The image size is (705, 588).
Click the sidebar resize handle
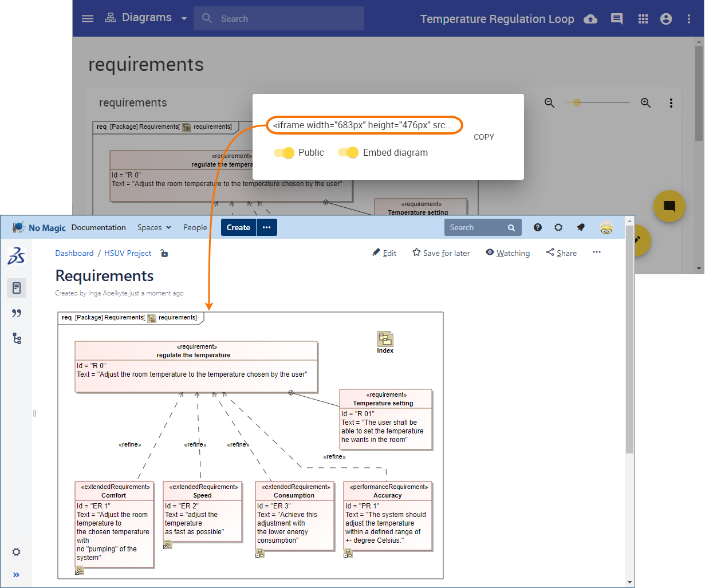click(34, 413)
